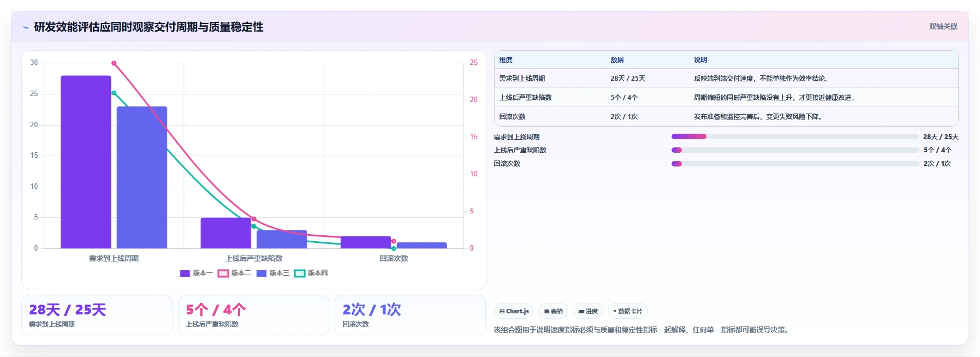The width and height of the screenshot is (980, 357).
Task: Click the 回滚次数 x-axis label
Action: pyautogui.click(x=394, y=258)
